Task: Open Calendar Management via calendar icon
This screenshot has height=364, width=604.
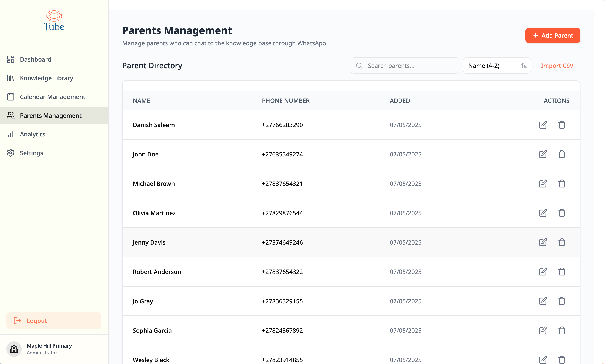Action: click(x=11, y=97)
